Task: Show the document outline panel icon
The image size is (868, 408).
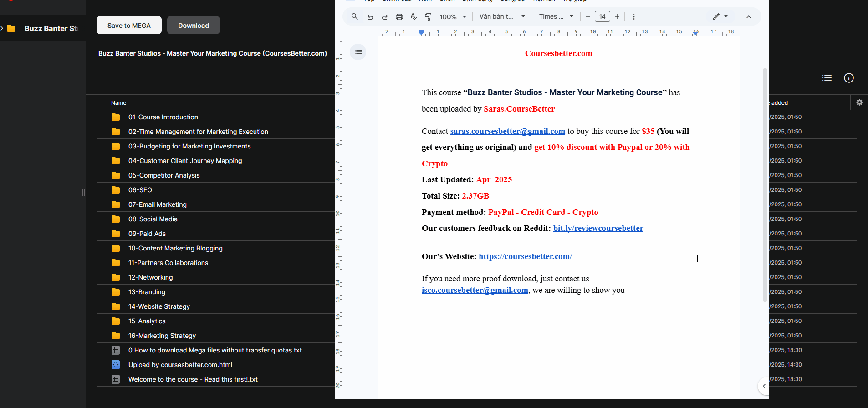Action: (358, 52)
